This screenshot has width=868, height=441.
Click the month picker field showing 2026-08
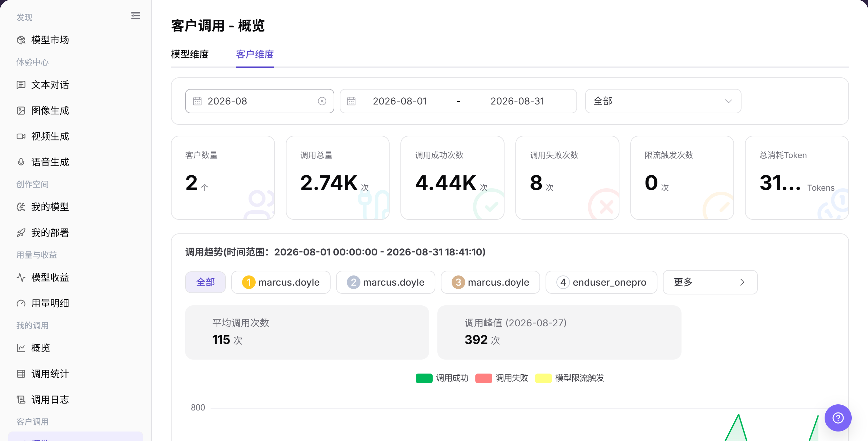(260, 101)
